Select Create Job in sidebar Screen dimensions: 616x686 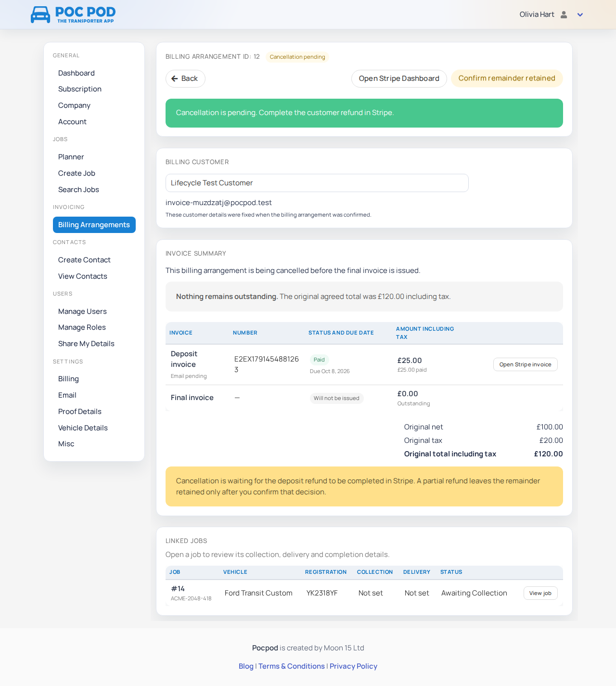[77, 173]
